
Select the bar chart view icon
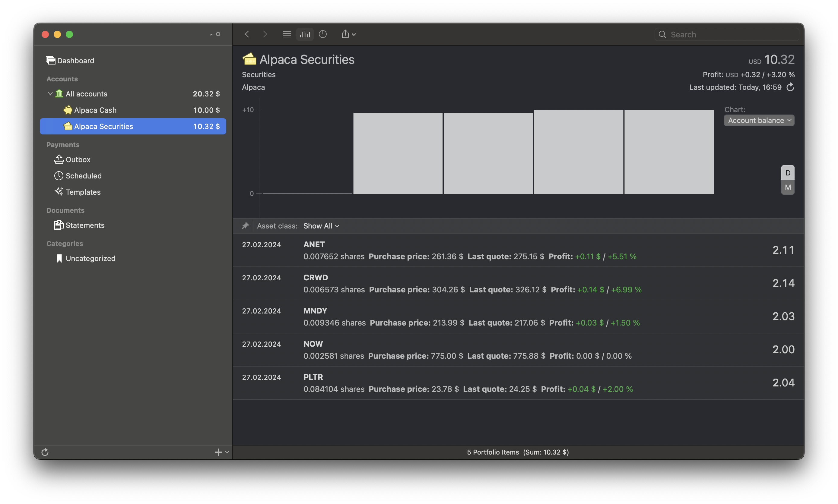point(305,34)
